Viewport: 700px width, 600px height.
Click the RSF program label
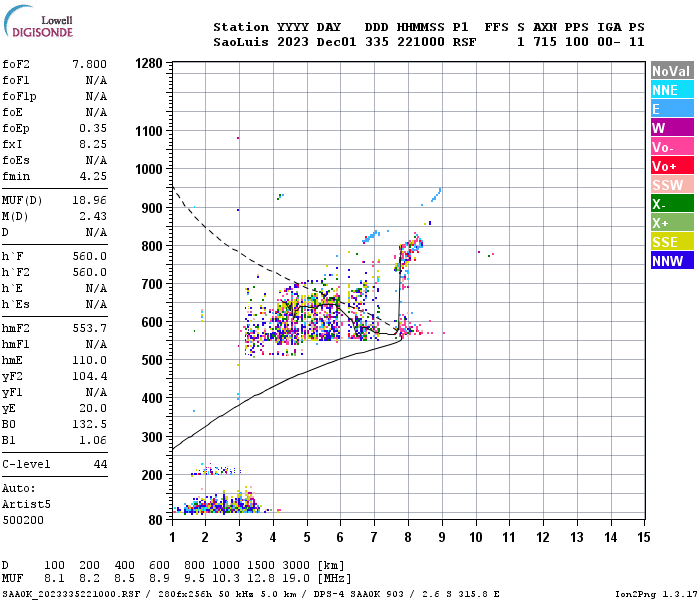[464, 42]
